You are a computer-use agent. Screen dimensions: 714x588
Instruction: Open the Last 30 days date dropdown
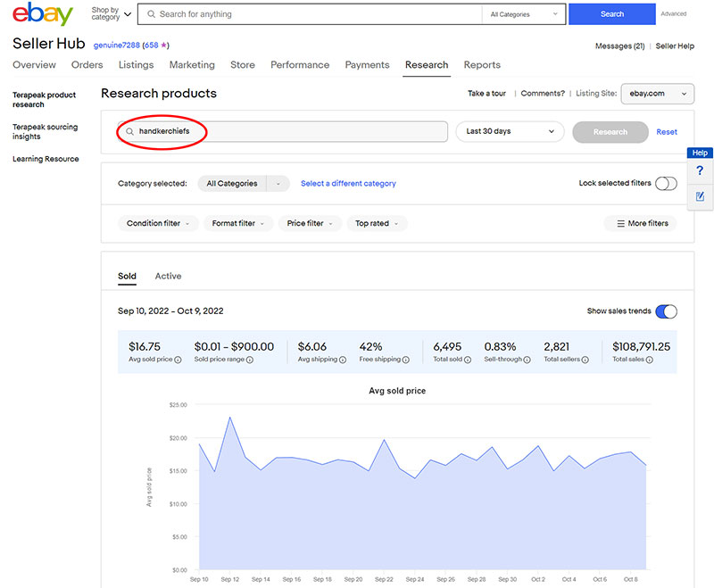pyautogui.click(x=510, y=132)
